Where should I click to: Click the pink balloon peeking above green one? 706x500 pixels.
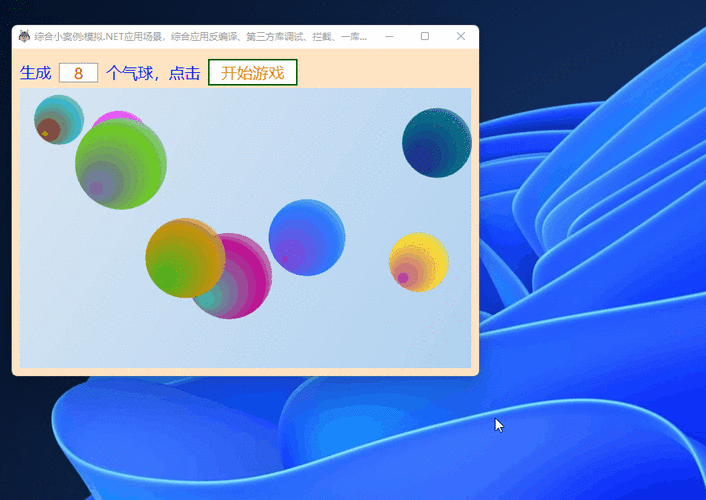116,118
